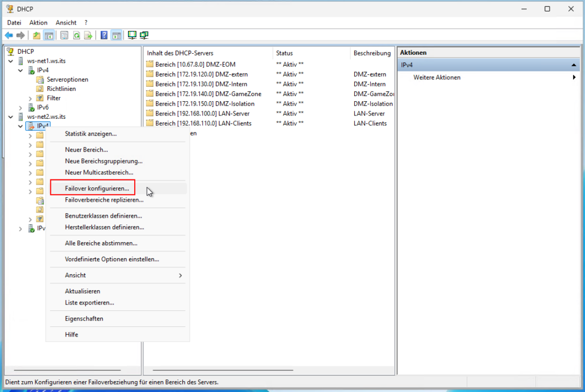Open the ? help menu
Screen dimensions: 585x392
(x=86, y=23)
